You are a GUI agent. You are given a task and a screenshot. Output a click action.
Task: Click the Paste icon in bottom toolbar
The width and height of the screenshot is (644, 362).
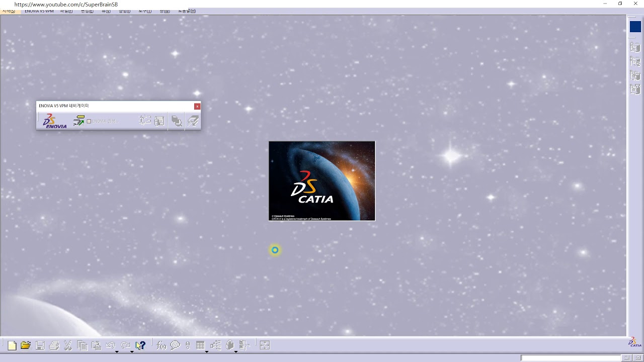[96, 345]
